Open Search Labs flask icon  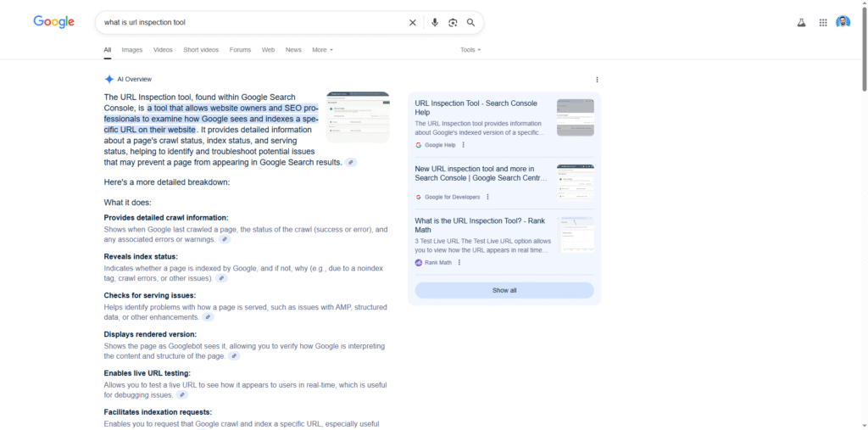coord(801,23)
